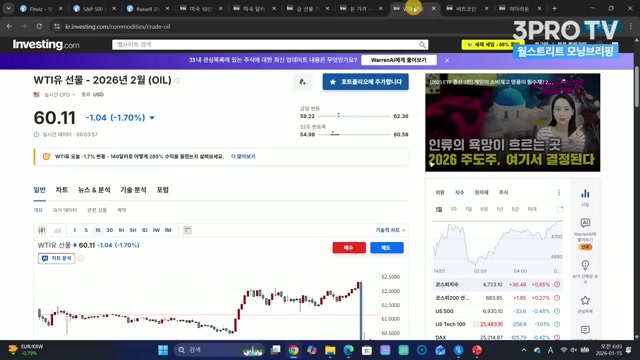This screenshot has width=640, height=360.
Task: Click the 차트 분석 AI button
Action: click(56, 258)
